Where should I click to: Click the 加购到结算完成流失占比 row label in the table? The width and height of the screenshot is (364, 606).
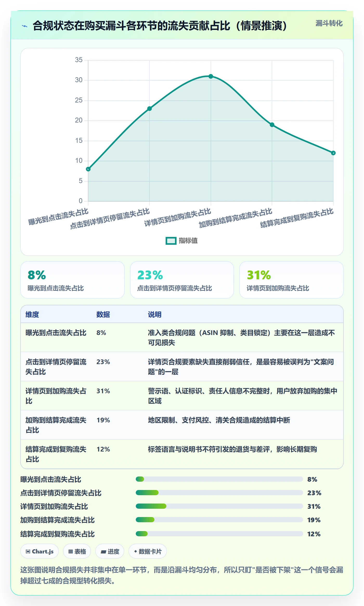[56, 425]
